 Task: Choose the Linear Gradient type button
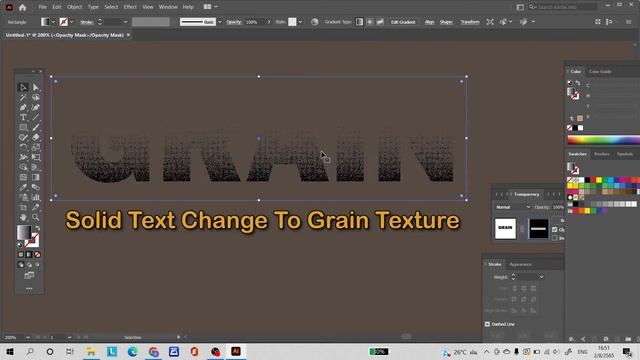click(359, 22)
